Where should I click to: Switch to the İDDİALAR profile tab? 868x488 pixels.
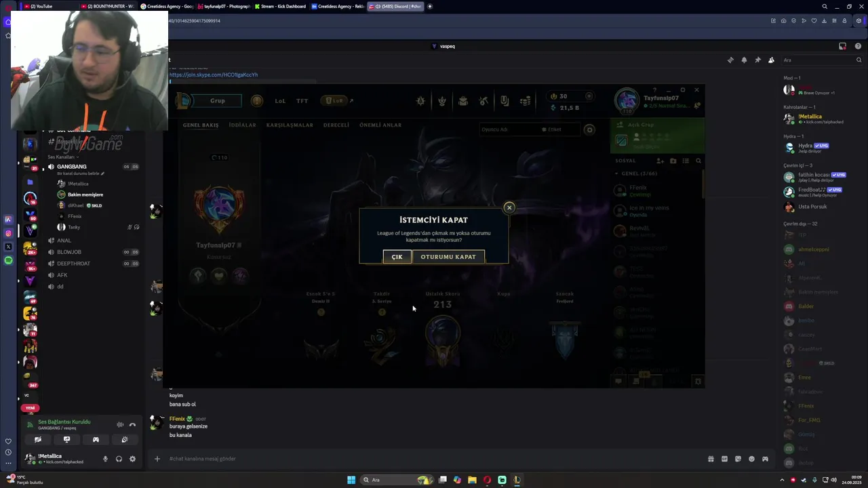242,125
